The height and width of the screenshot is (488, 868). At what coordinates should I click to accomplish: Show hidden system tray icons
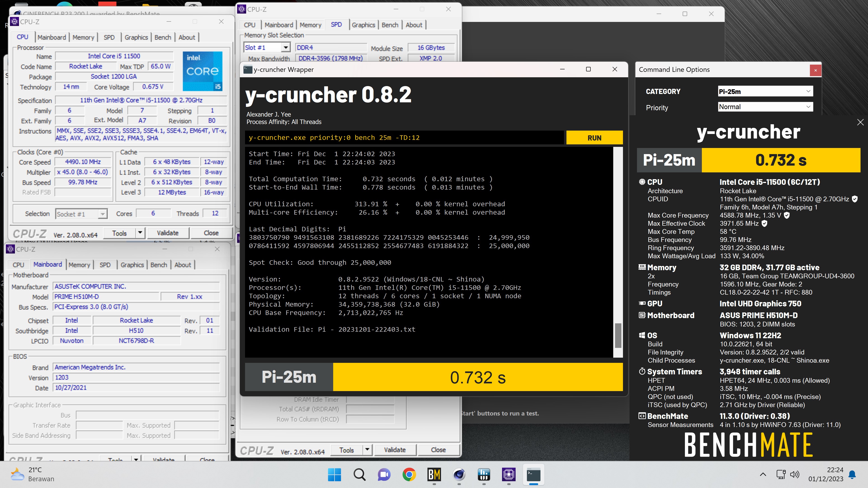[x=763, y=474]
